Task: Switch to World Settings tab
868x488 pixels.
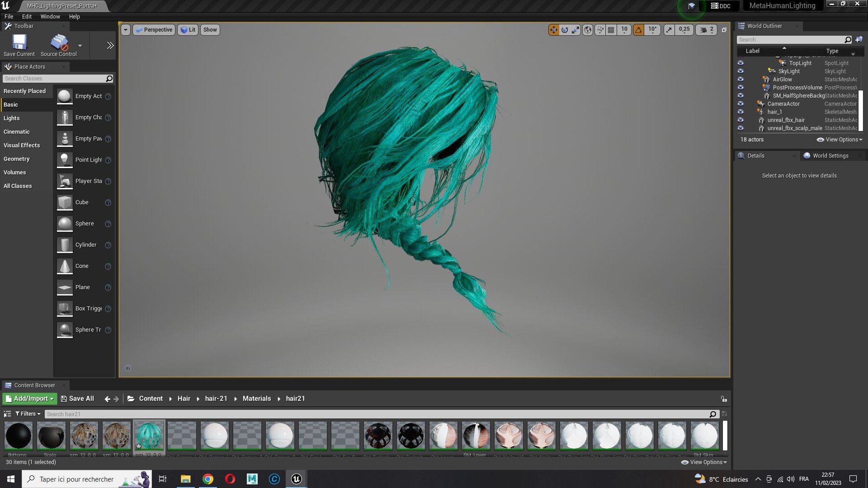Action: coord(830,156)
